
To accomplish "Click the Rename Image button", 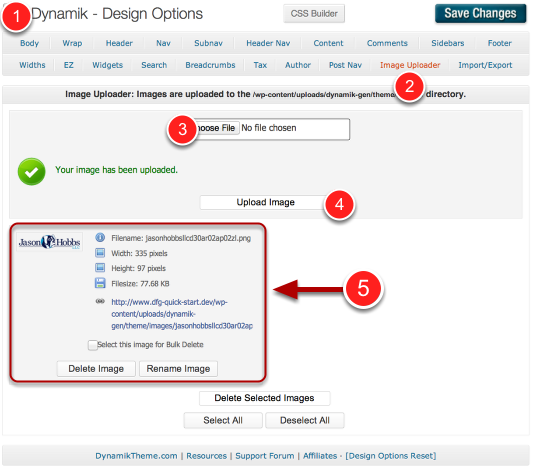I will (x=178, y=369).
